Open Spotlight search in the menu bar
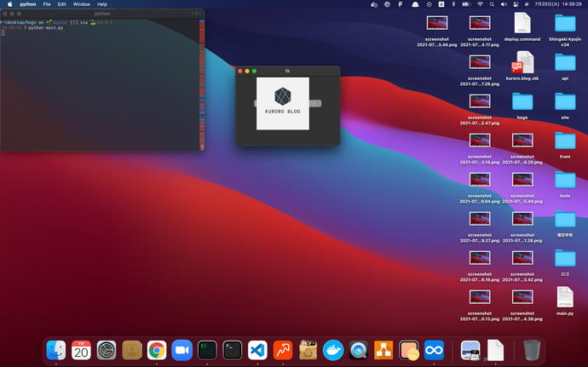This screenshot has width=588, height=367. tap(492, 4)
